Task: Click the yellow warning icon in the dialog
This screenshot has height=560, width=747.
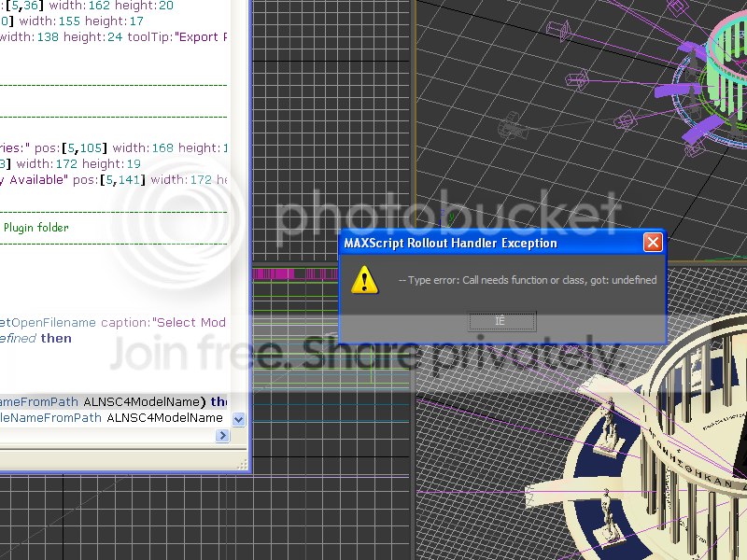Action: tap(364, 280)
